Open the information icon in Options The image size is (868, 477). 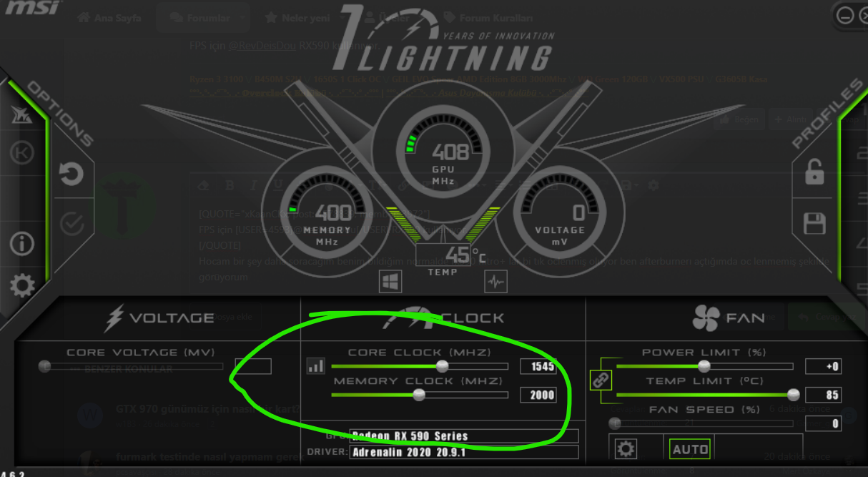pos(21,244)
